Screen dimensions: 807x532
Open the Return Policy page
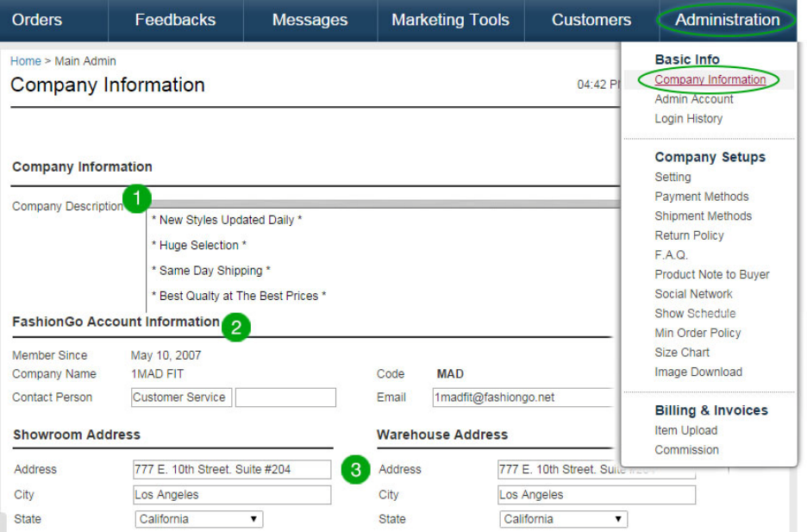coord(689,235)
